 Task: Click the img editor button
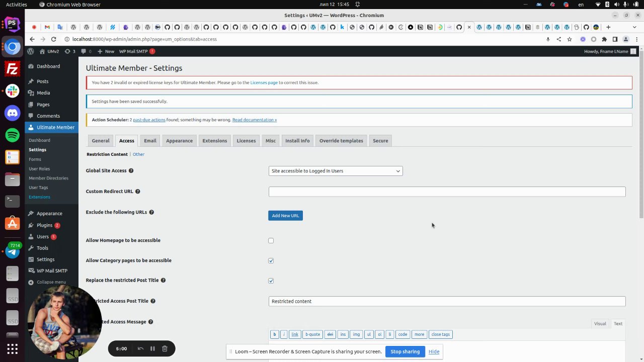356,334
